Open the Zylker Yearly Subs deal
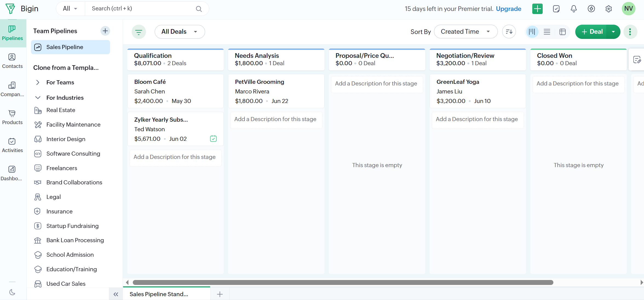 [x=176, y=129]
